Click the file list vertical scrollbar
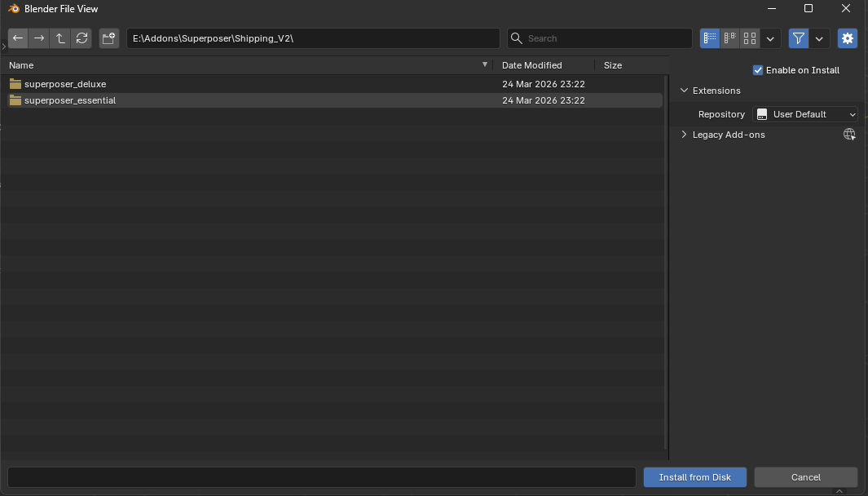The image size is (868, 496). [x=665, y=263]
